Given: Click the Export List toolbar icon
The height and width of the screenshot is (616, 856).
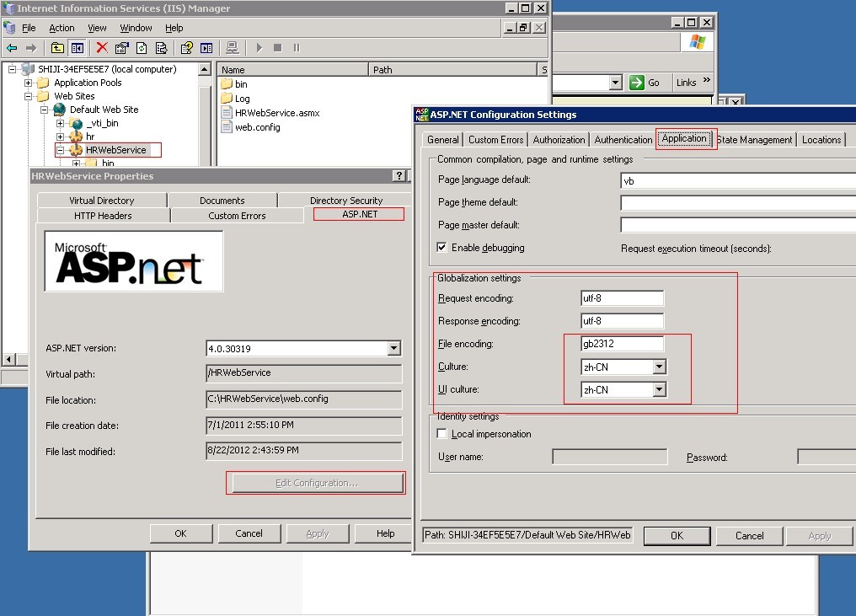Looking at the screenshot, I should 161,48.
